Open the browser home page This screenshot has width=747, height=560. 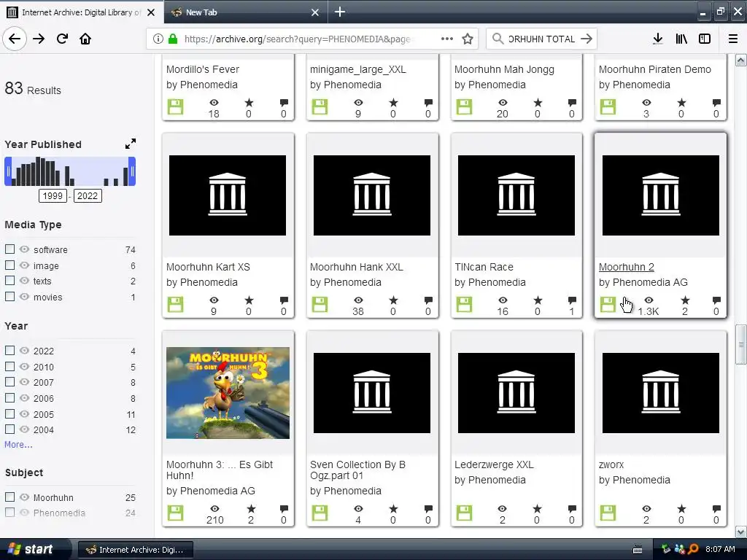click(85, 39)
